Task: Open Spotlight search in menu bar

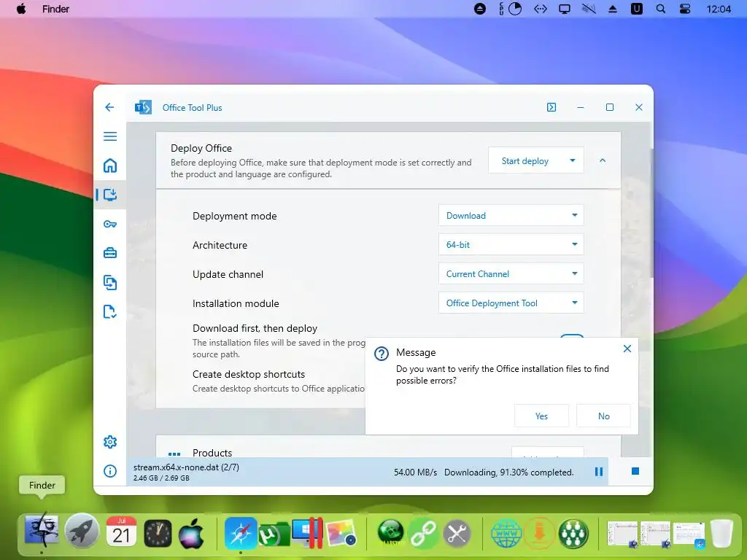Action: tap(661, 9)
